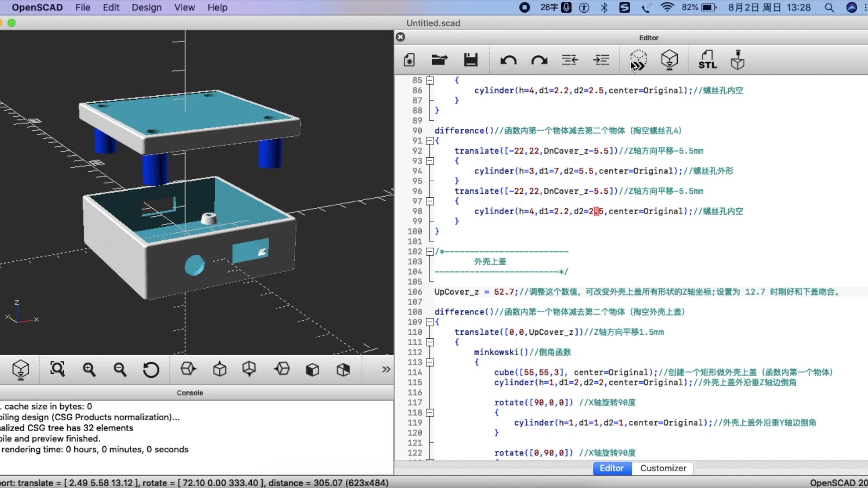Render the model using the render icon
This screenshot has height=488, width=868.
tap(669, 60)
